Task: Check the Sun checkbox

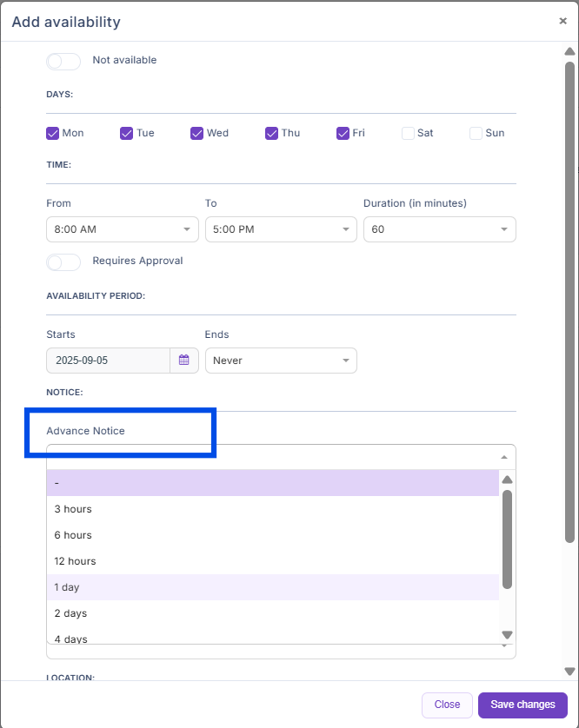Action: (x=476, y=133)
